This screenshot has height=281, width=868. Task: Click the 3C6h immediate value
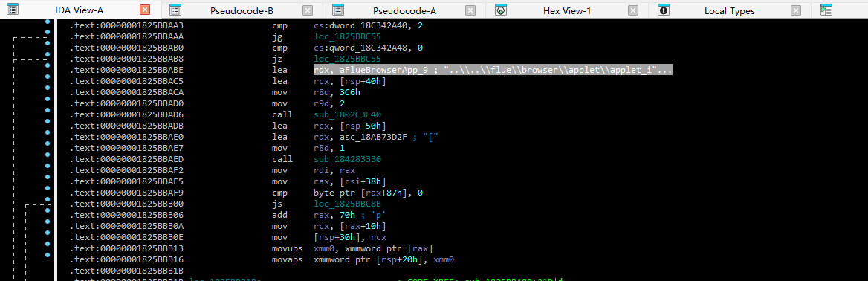[x=349, y=93]
